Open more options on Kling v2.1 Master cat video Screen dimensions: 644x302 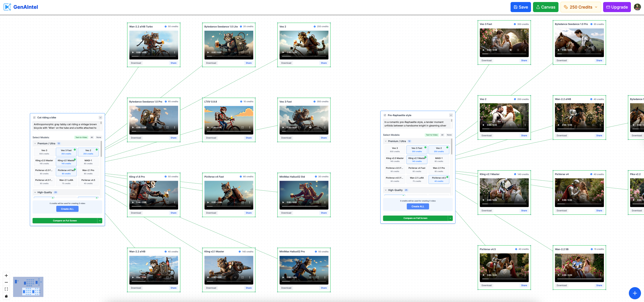click(250, 278)
